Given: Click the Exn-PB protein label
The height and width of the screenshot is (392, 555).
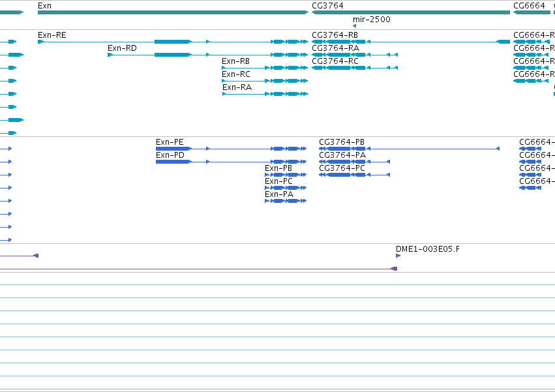Looking at the screenshot, I should pyautogui.click(x=278, y=168).
